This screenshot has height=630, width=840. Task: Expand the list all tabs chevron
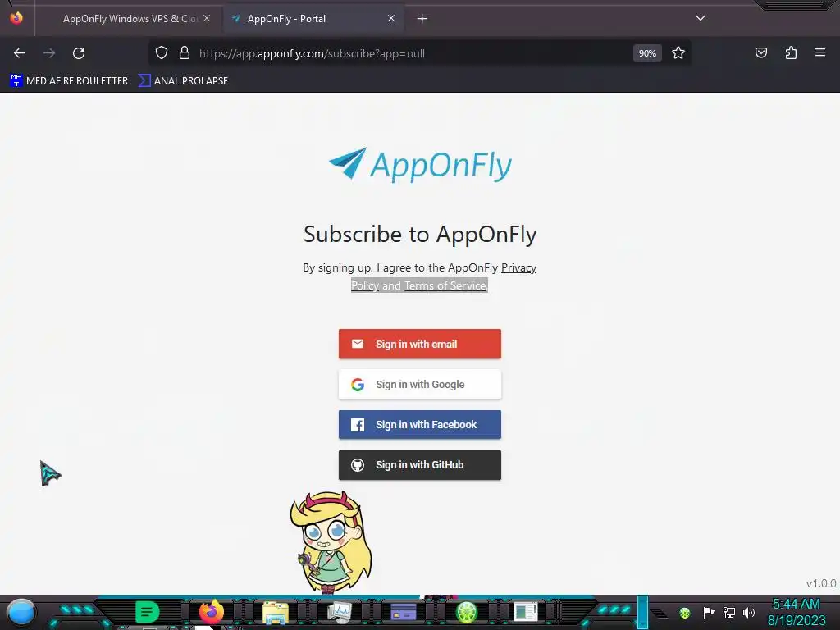coord(701,18)
